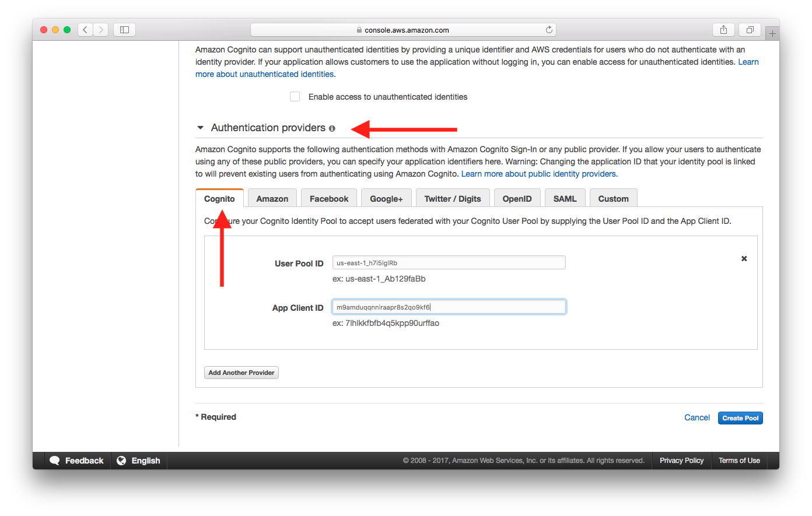
Task: Click the copyright notice in footer
Action: [524, 461]
